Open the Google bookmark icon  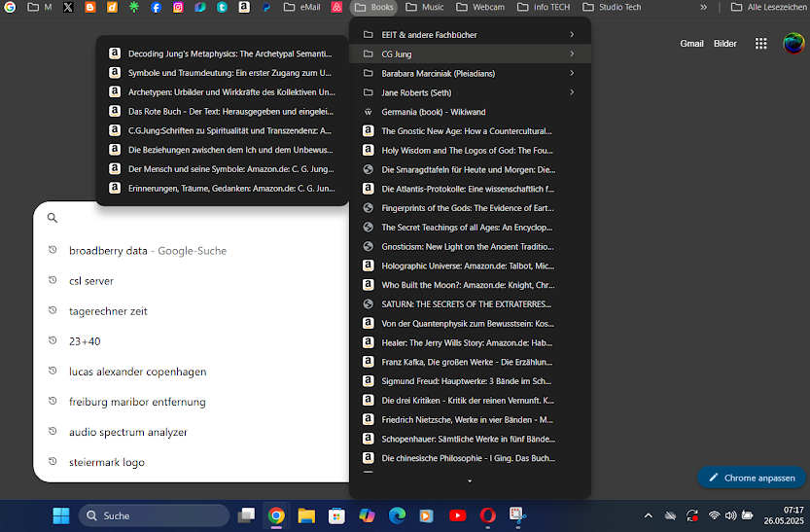[10, 7]
